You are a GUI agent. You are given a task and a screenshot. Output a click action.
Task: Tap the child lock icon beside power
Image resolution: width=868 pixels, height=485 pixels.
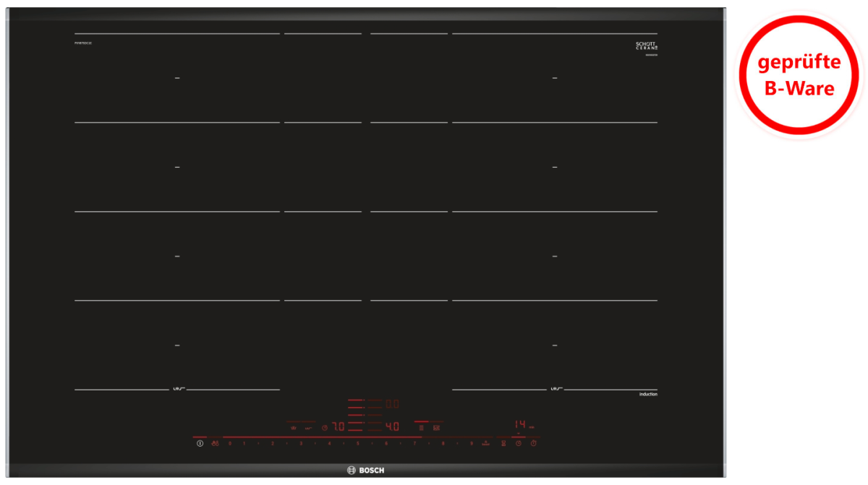[215, 443]
